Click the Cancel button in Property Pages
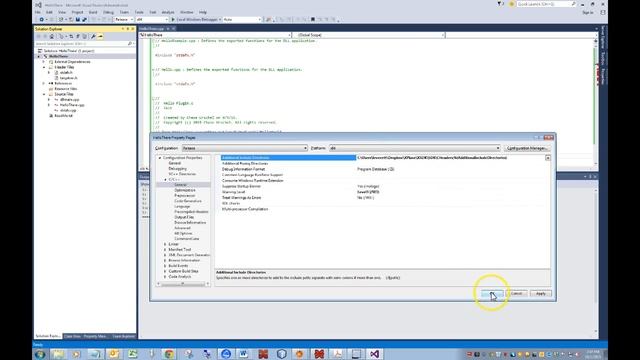 (516, 293)
